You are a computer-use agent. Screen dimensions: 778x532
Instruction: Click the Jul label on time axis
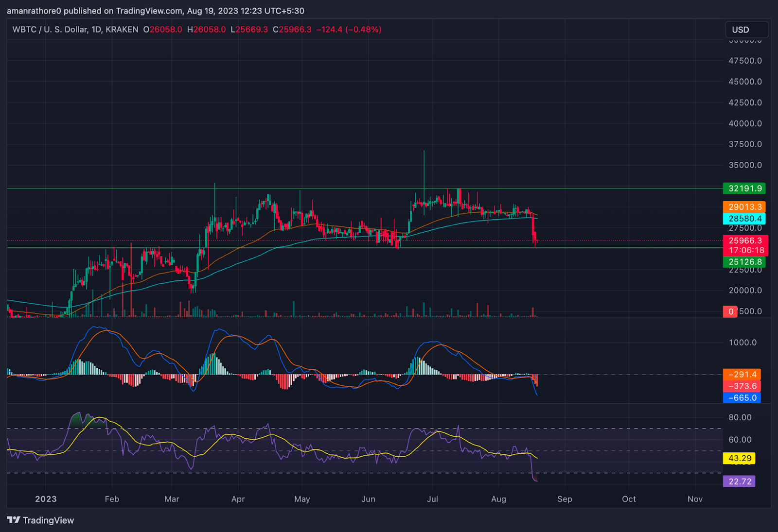click(x=432, y=499)
